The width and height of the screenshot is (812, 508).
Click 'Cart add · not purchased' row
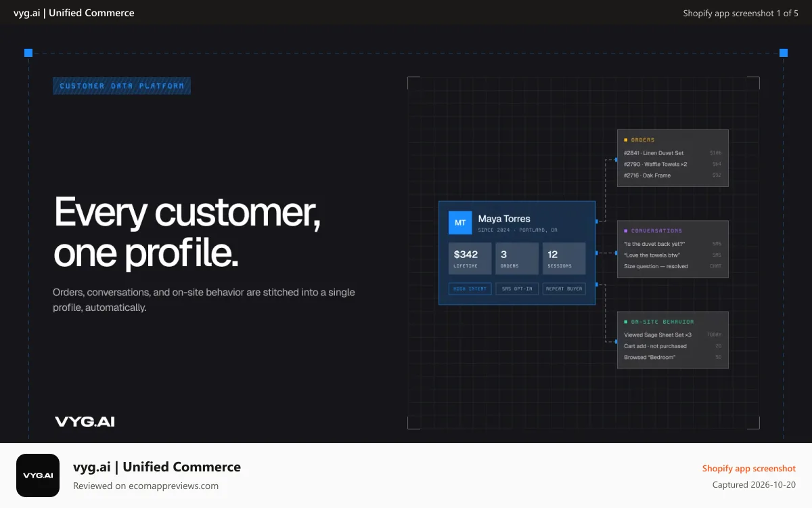coord(673,346)
